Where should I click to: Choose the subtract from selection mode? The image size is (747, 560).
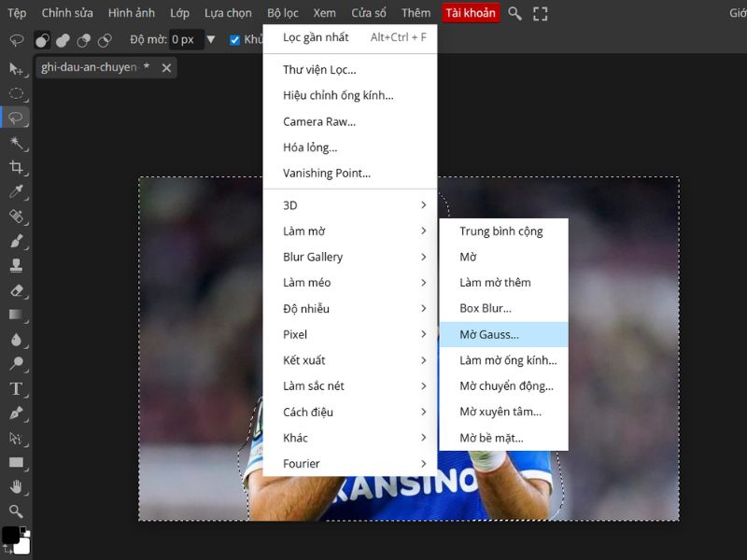(x=84, y=40)
